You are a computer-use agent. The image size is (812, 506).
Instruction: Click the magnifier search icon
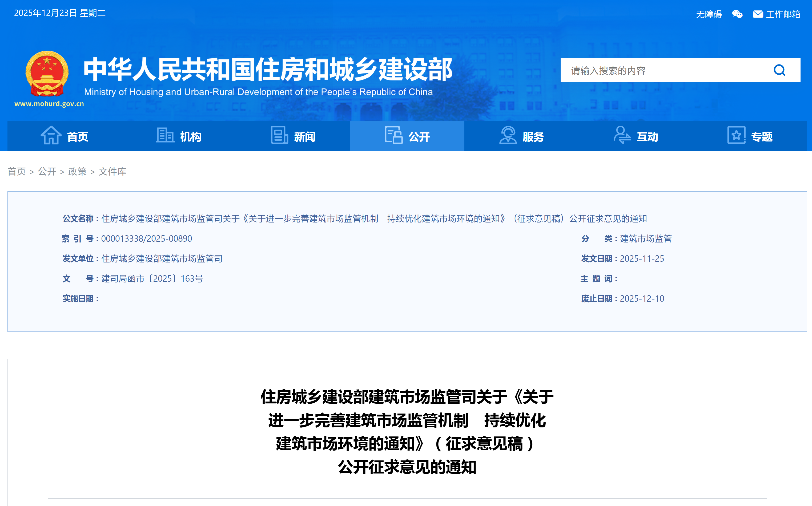click(x=779, y=70)
